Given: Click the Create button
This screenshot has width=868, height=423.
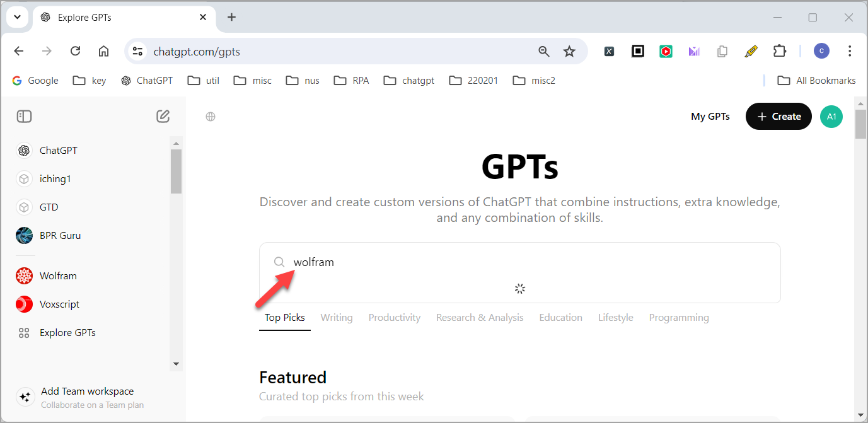Looking at the screenshot, I should 779,117.
